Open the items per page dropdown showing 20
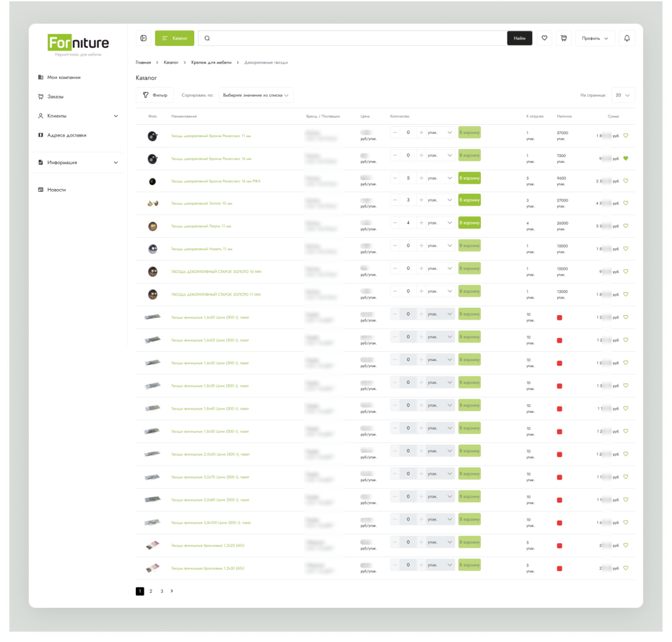Image resolution: width=672 pixels, height=642 pixels. [x=623, y=95]
